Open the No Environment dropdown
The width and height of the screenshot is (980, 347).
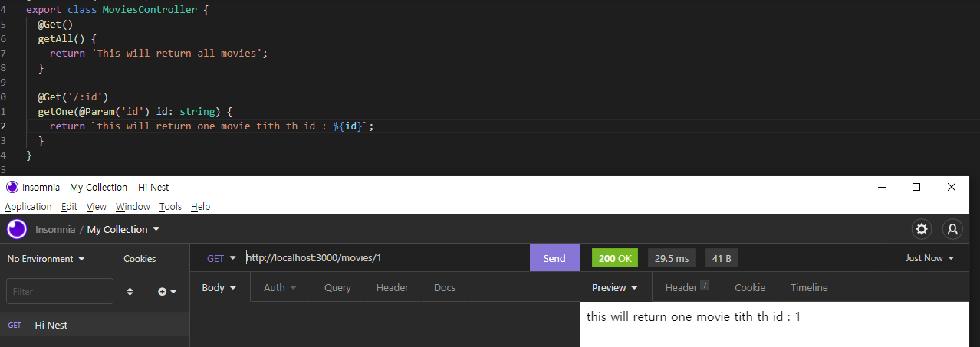click(46, 259)
